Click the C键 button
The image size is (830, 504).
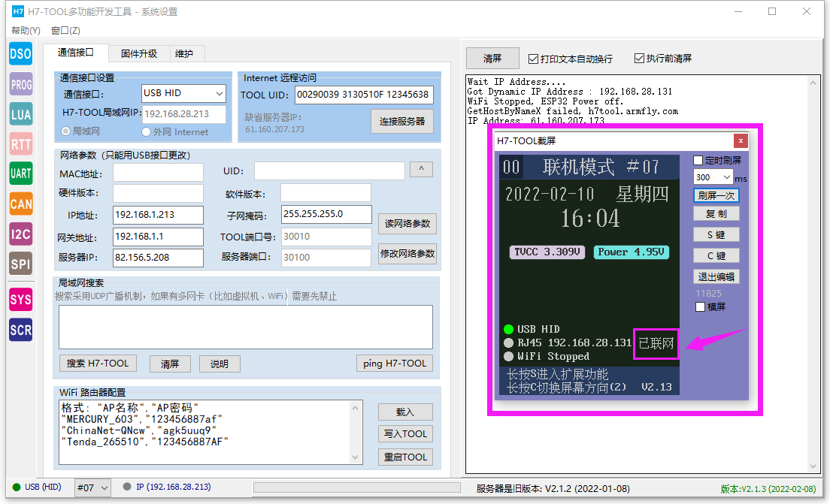(716, 256)
